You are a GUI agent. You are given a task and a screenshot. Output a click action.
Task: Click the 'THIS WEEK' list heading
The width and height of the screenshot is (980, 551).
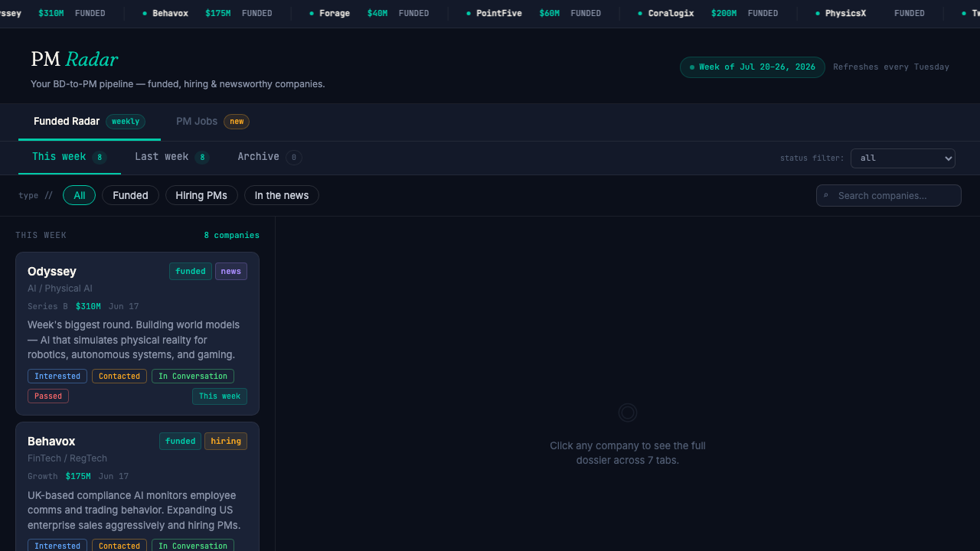coord(41,236)
